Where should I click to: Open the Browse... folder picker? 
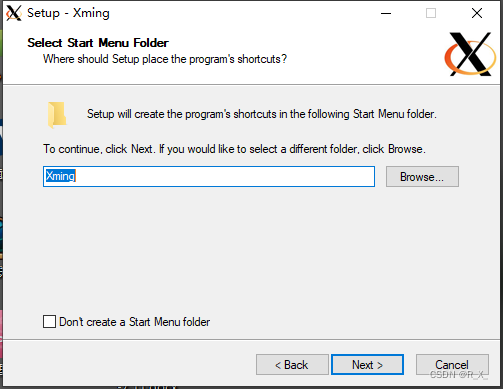pyautogui.click(x=422, y=176)
